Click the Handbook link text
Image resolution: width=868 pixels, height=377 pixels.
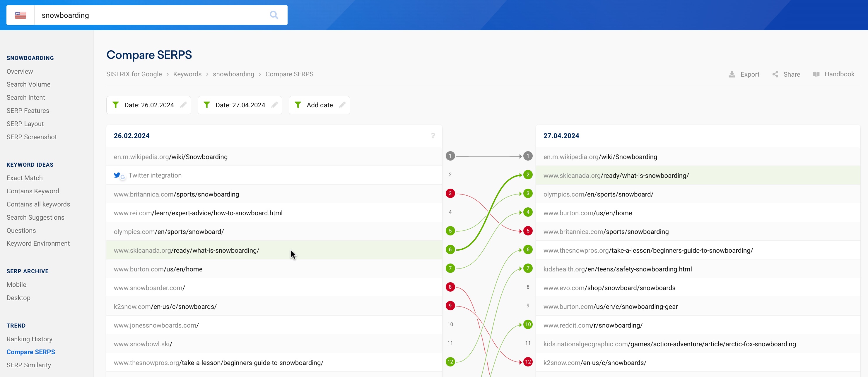click(x=839, y=74)
